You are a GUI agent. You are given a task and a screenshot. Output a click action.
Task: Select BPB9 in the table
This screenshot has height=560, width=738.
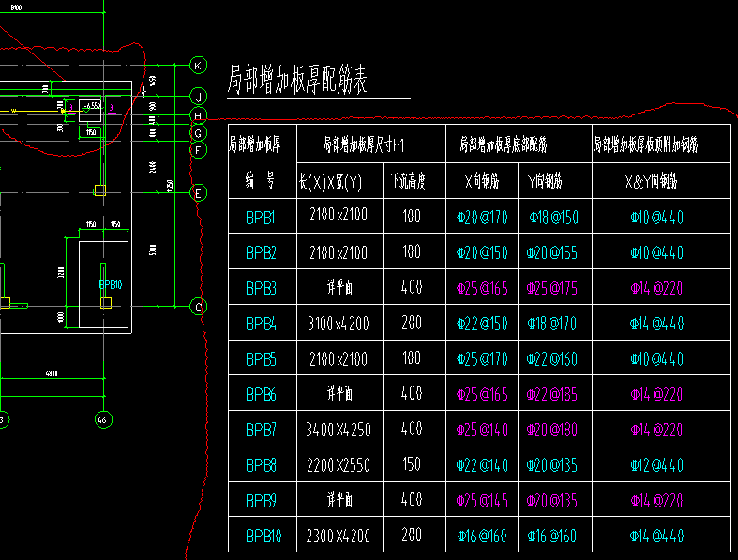tap(261, 501)
